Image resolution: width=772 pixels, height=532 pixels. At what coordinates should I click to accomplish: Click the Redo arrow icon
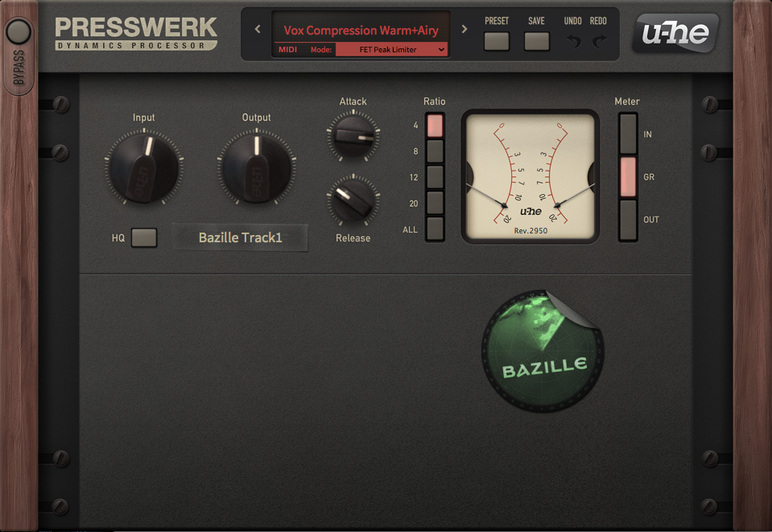coord(599,41)
